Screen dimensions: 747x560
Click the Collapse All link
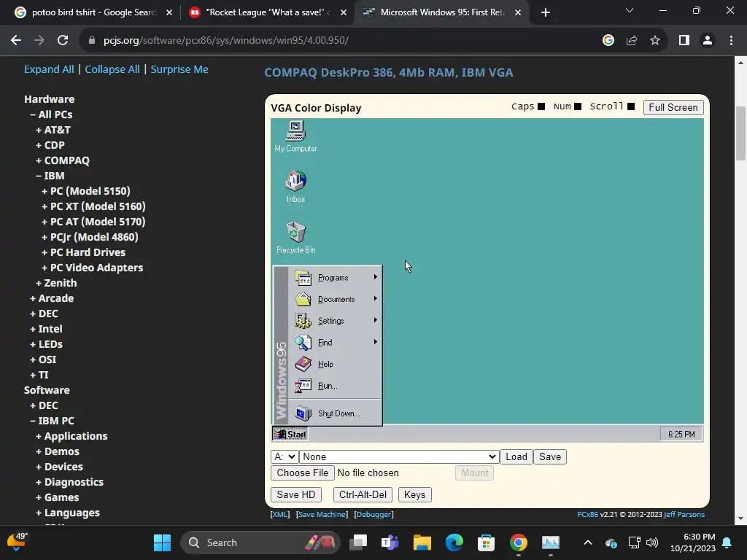[x=112, y=69]
